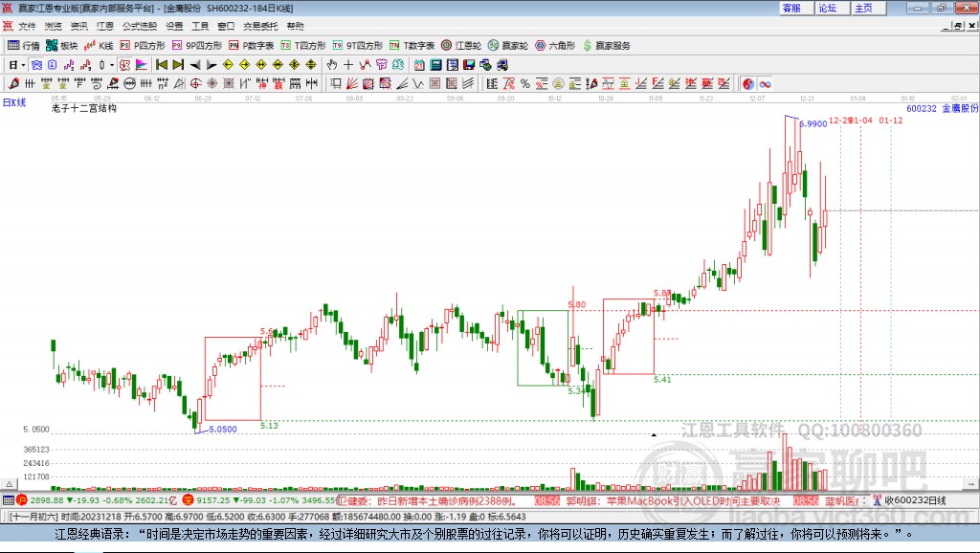This screenshot has width=980, height=553.
Task: Open the 浏览 menu
Action: [54, 26]
